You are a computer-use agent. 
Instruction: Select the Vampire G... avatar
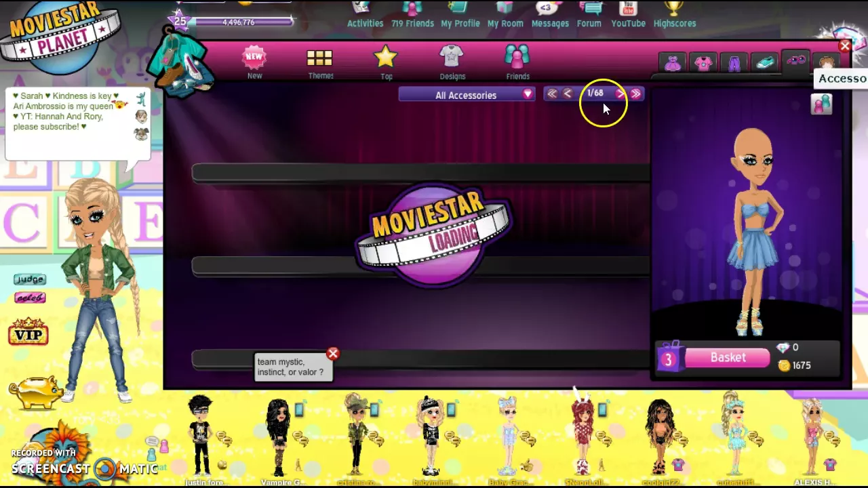click(x=279, y=437)
